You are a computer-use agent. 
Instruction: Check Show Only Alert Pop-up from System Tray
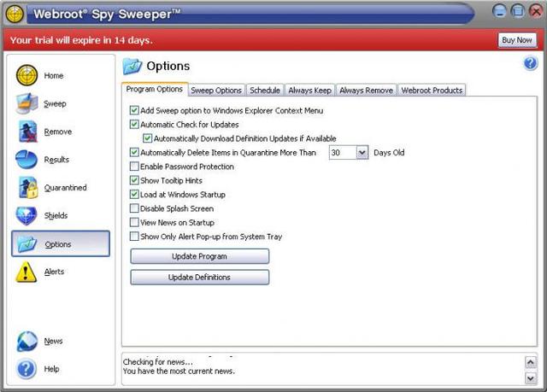tap(134, 237)
